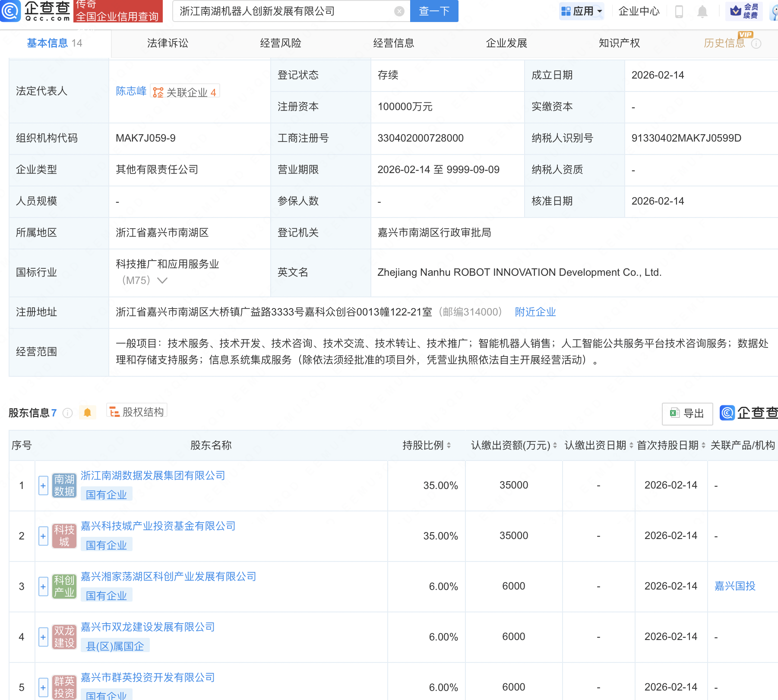Click the 历史信息 info circle icon
Viewport: 778px width, 700px height.
click(x=756, y=44)
